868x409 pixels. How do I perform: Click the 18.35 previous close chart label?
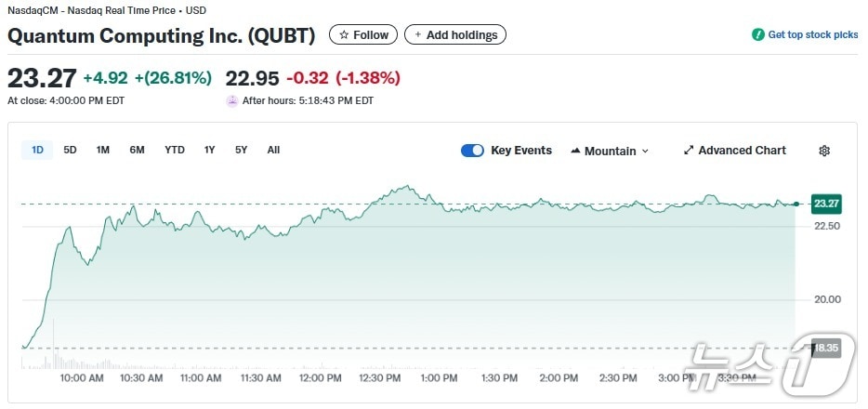point(826,349)
